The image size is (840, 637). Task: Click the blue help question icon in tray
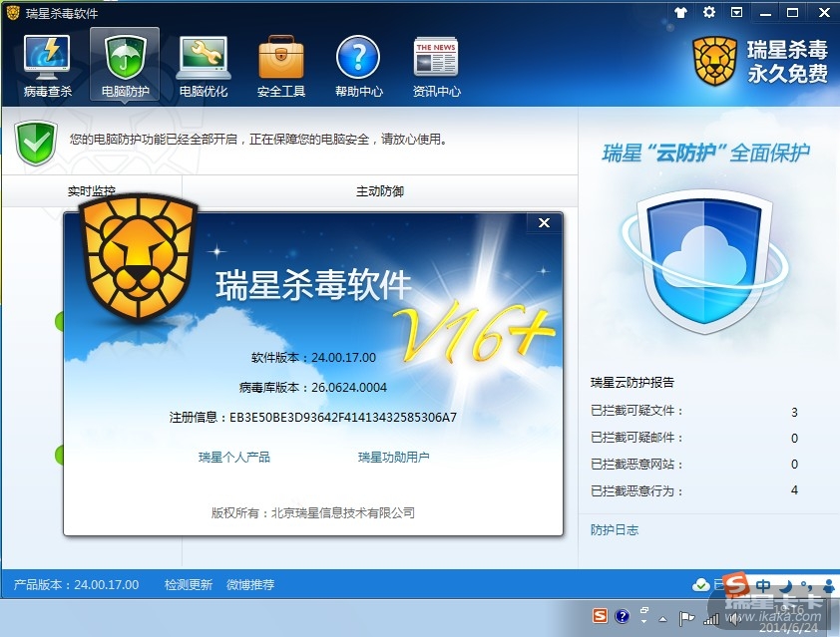click(x=622, y=617)
